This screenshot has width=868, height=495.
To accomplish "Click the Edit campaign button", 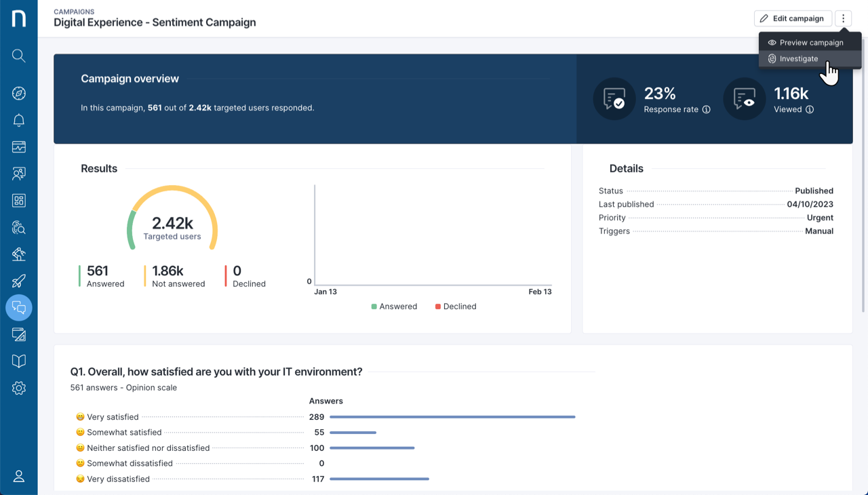I will point(793,19).
